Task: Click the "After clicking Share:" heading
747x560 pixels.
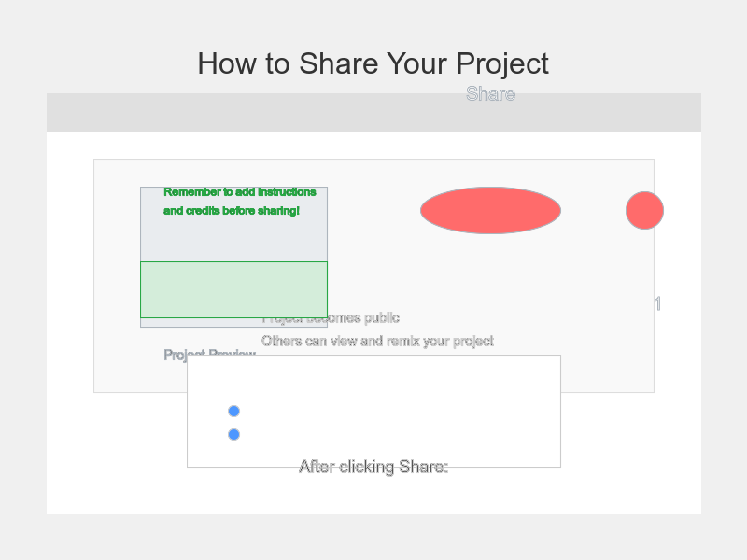Action: pyautogui.click(x=373, y=467)
